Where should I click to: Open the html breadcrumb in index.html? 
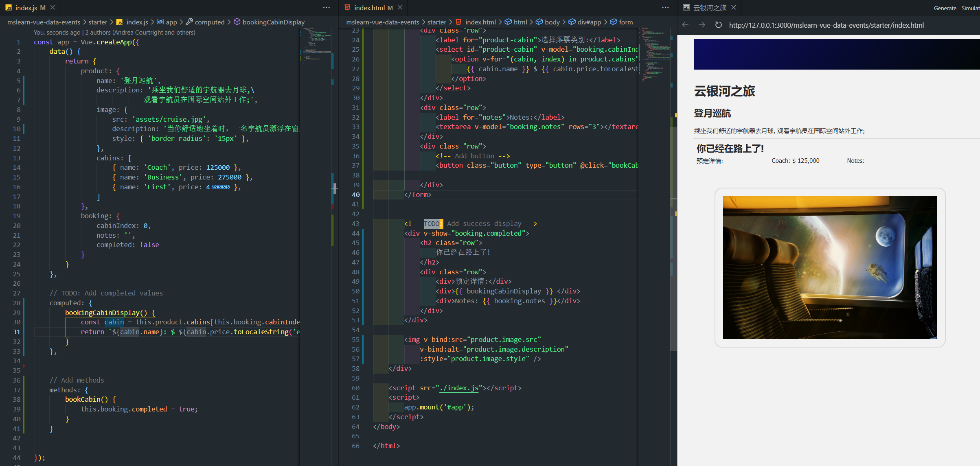516,22
